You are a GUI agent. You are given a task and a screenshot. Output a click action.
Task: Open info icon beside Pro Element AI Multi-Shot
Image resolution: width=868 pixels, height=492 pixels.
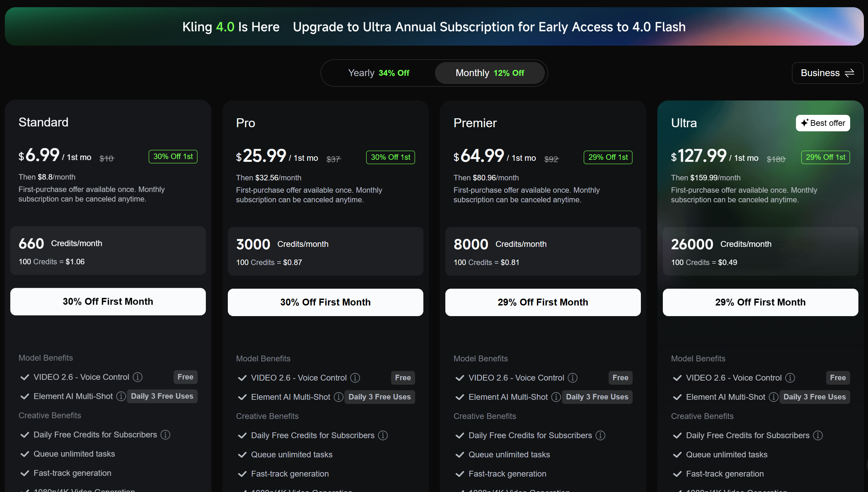(x=339, y=397)
